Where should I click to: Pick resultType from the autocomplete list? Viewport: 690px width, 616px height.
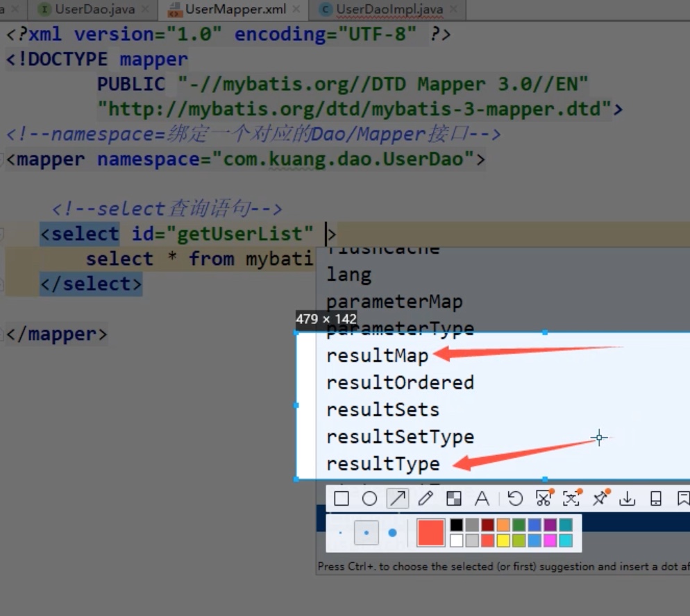point(383,464)
